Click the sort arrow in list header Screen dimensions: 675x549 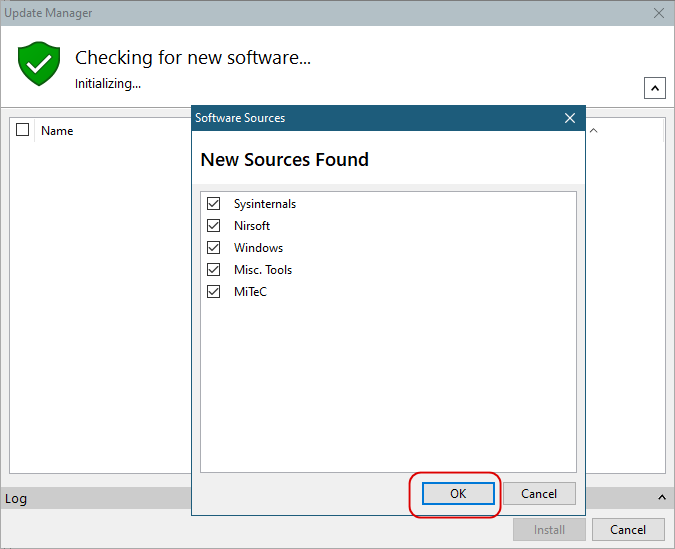(594, 130)
